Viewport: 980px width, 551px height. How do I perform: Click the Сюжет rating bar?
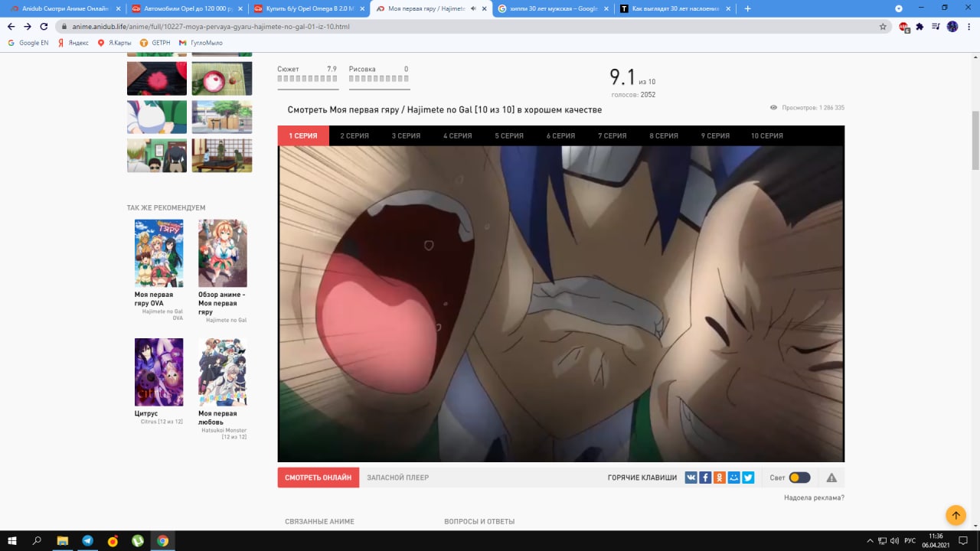point(307,78)
